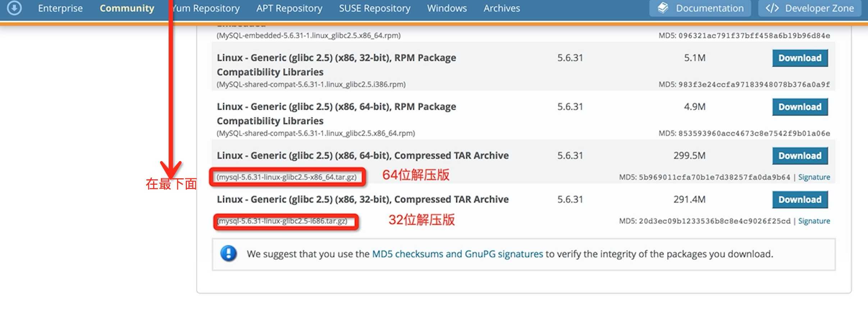Click filename MySQL-shared-compat-5.6.31-1.linux_glibc2.5.x86_64.rpm
The width and height of the screenshot is (868, 335).
click(x=316, y=133)
